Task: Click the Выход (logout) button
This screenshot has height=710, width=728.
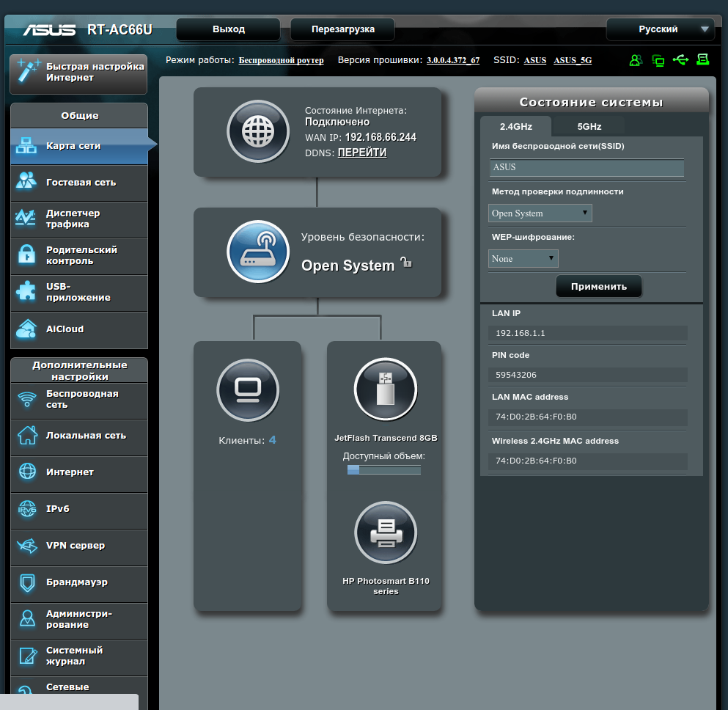Action: (x=229, y=29)
